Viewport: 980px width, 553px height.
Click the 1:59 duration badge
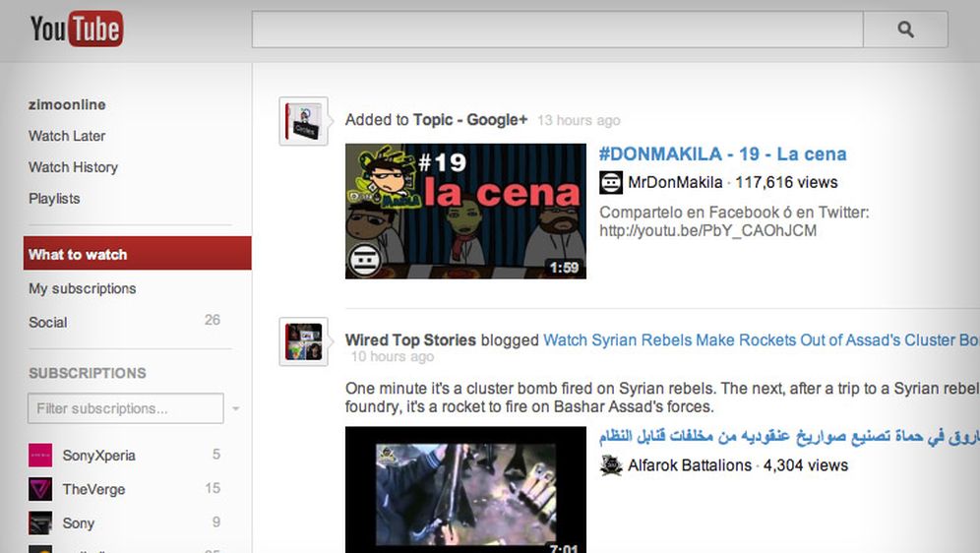pos(564,268)
